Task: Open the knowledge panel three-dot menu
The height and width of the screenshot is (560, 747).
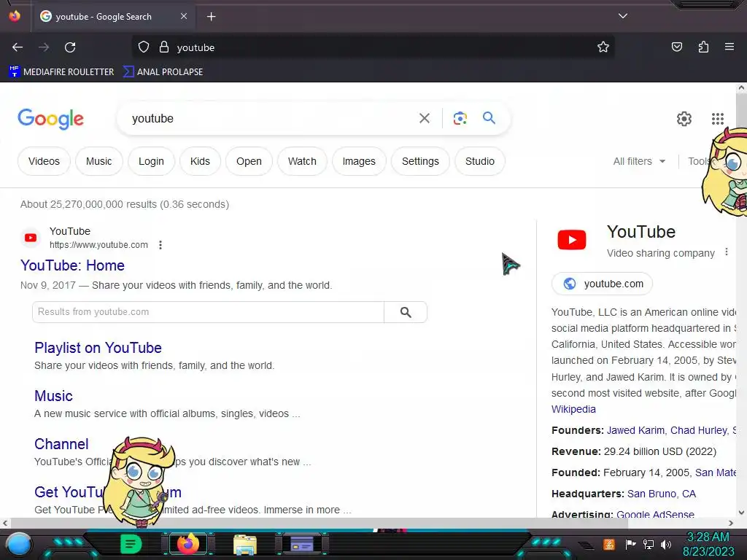Action: pyautogui.click(x=726, y=252)
